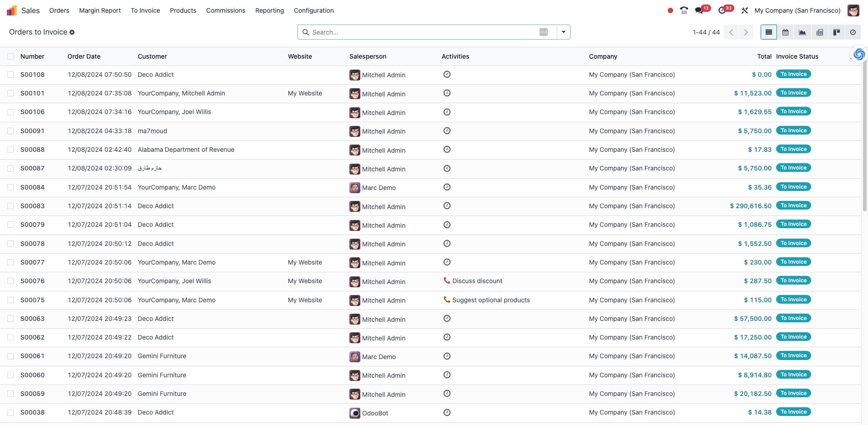The width and height of the screenshot is (868, 425).
Task: Open the conversations messages icon
Action: click(x=699, y=10)
